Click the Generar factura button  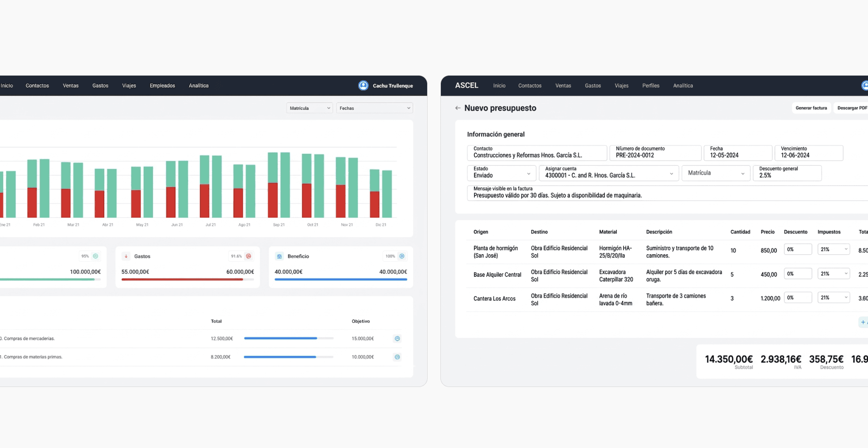[x=811, y=108]
